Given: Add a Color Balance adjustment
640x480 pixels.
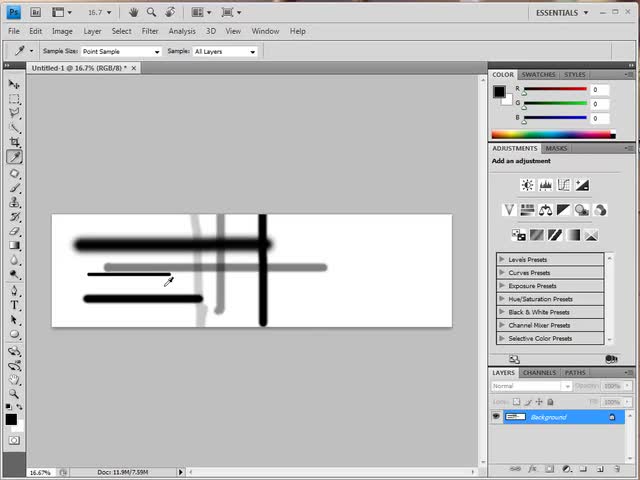Looking at the screenshot, I should [545, 210].
